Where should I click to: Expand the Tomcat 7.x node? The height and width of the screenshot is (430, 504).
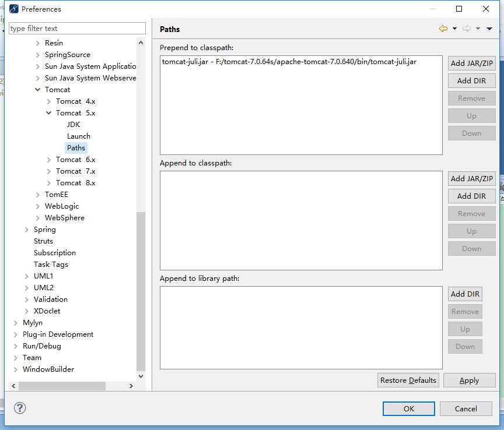48,171
